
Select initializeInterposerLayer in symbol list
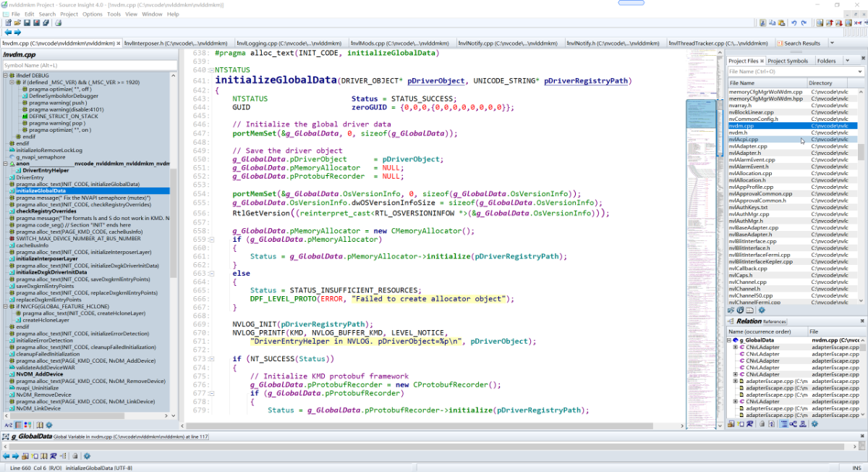(x=47, y=258)
